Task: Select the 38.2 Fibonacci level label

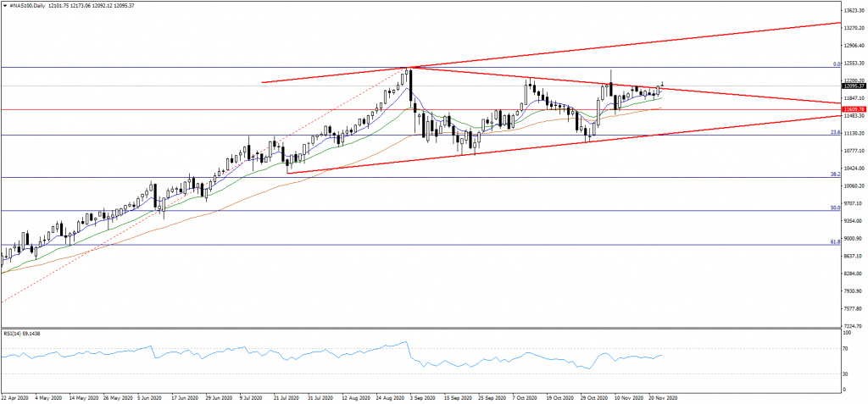Action: point(835,174)
